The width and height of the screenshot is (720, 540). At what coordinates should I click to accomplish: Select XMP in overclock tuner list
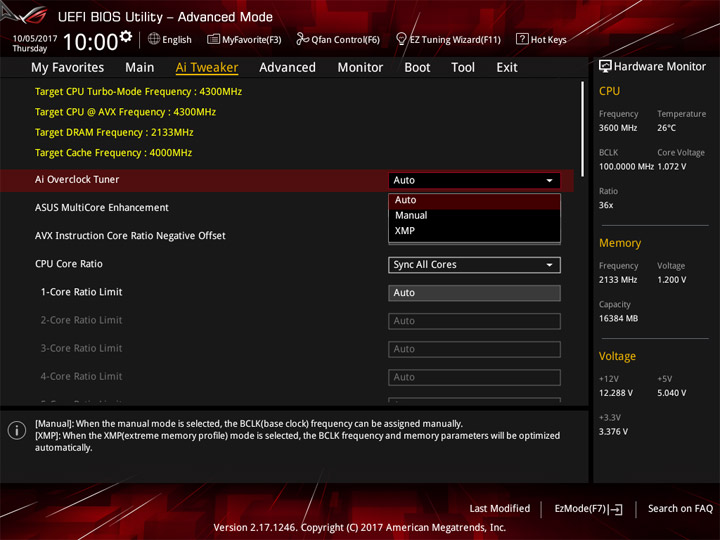474,231
